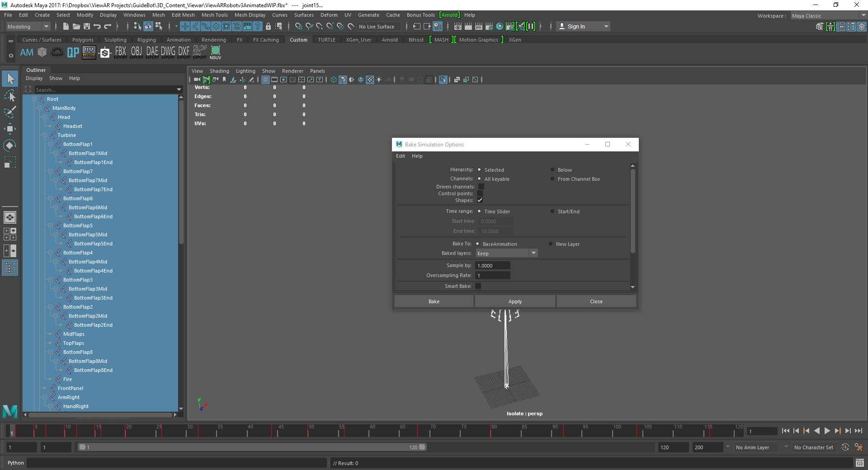Click the Bake button

click(x=434, y=301)
